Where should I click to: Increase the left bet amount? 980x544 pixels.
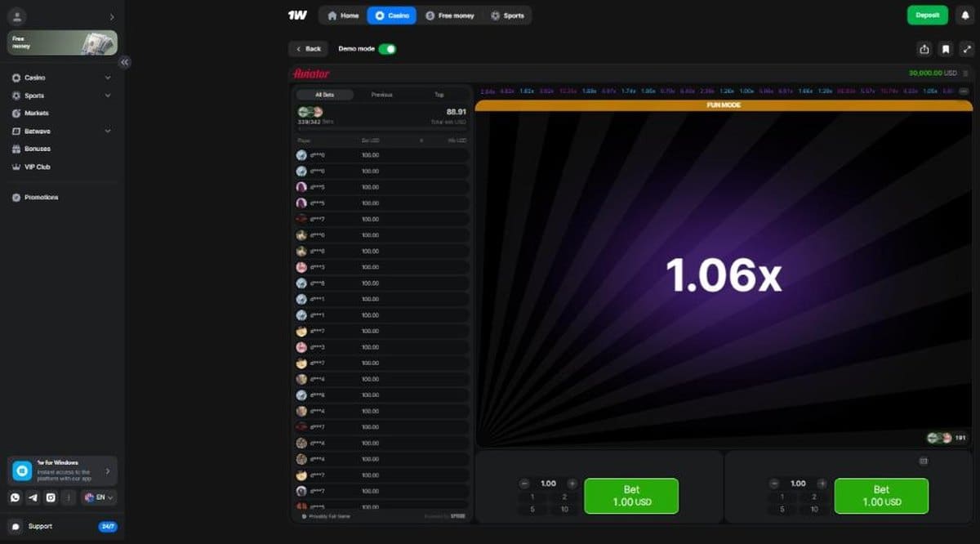click(572, 484)
